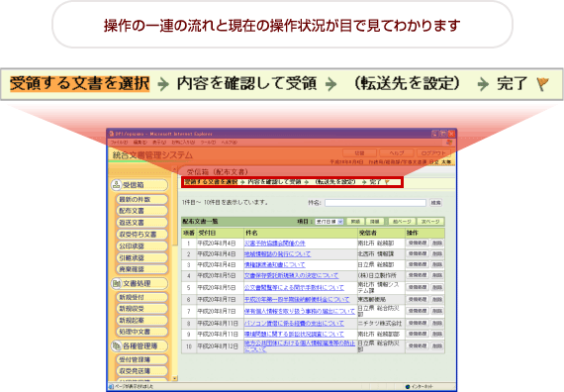
Task: Click the インターネット zone globe icon
Action: (x=408, y=387)
